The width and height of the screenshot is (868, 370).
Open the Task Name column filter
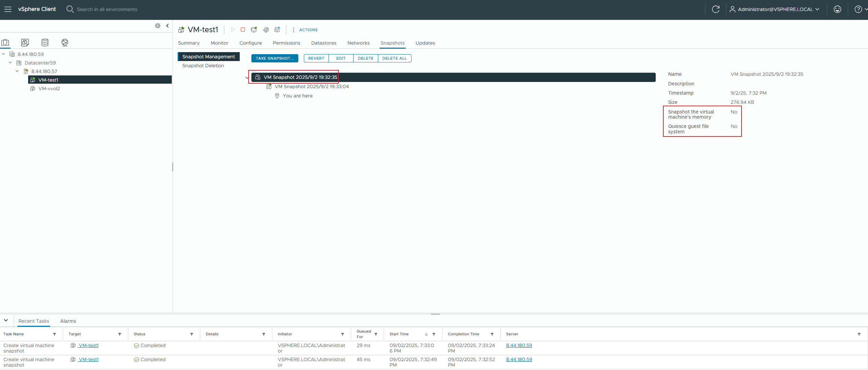(55, 334)
